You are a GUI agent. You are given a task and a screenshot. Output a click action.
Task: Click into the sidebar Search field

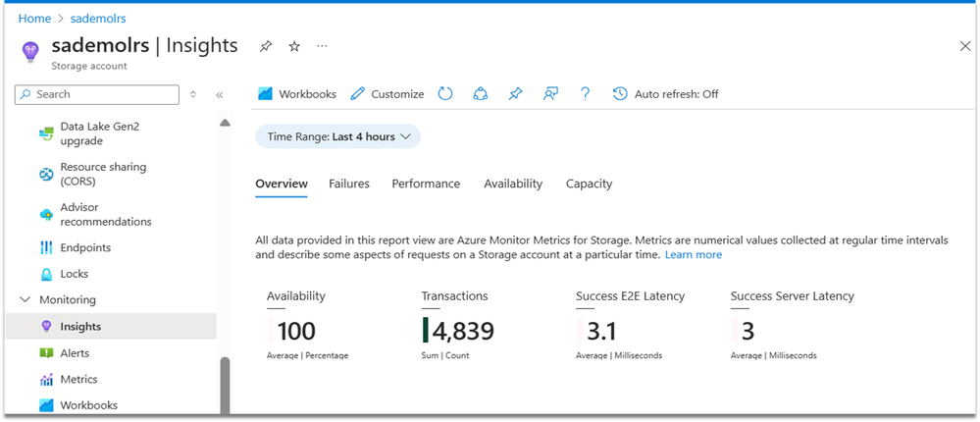click(97, 94)
